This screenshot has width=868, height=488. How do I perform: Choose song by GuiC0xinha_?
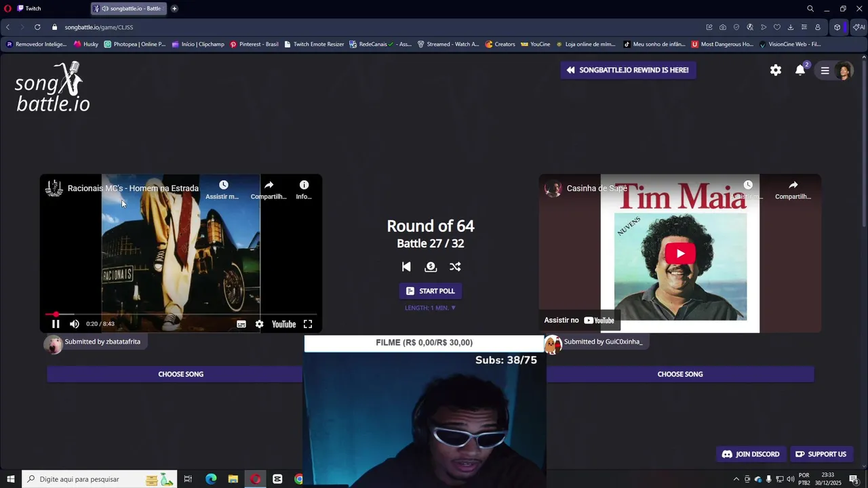pyautogui.click(x=680, y=374)
